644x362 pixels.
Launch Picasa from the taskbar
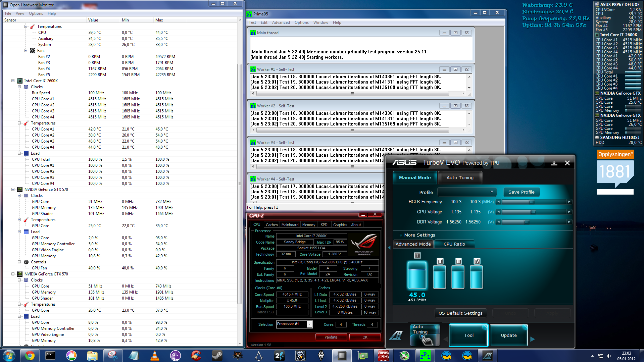point(71,356)
